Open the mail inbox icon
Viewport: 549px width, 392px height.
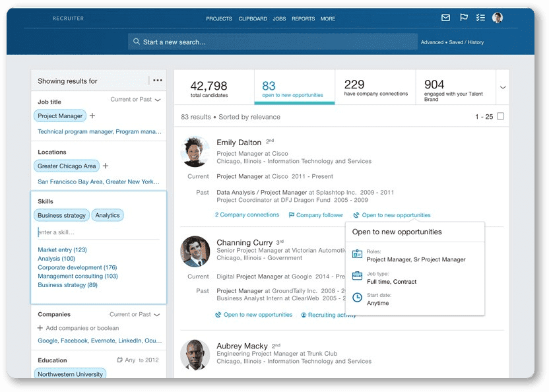pyautogui.click(x=445, y=18)
